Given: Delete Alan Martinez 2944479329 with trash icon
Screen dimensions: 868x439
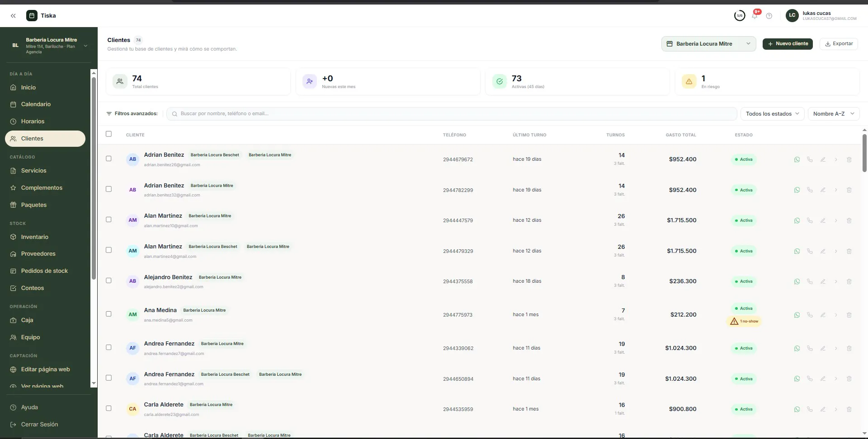Looking at the screenshot, I should pos(849,251).
